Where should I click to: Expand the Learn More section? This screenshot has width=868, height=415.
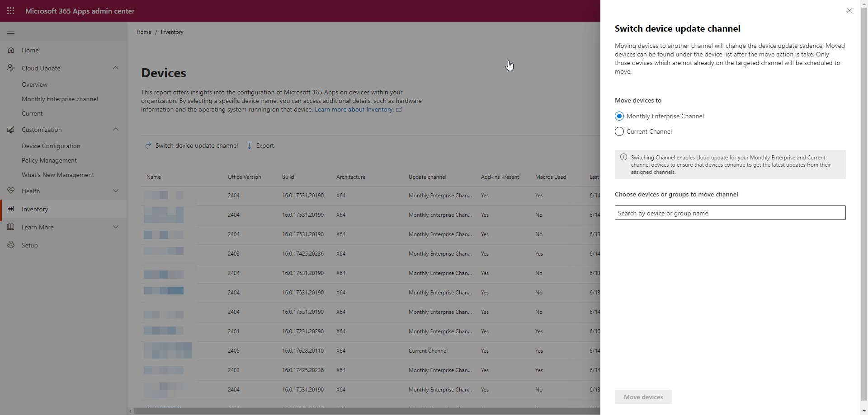116,227
